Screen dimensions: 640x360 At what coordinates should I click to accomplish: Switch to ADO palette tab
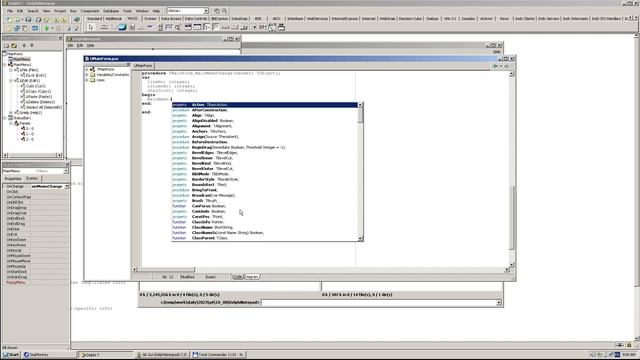tap(276, 19)
